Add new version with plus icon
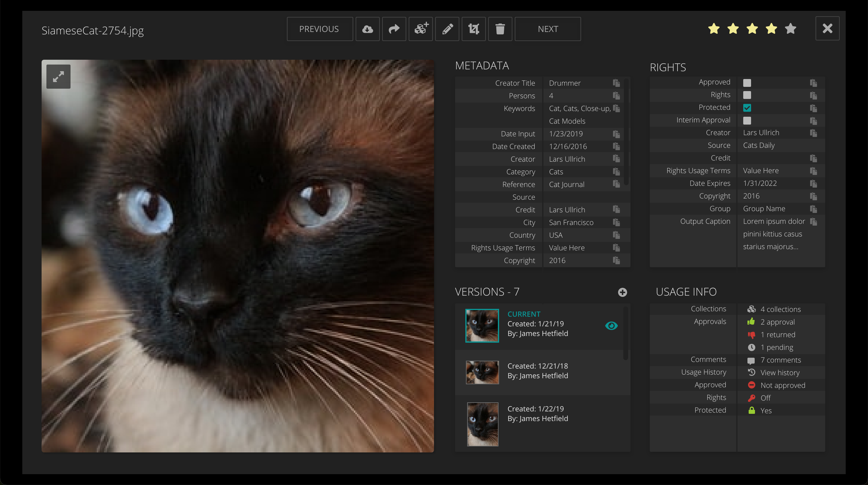 pos(622,292)
